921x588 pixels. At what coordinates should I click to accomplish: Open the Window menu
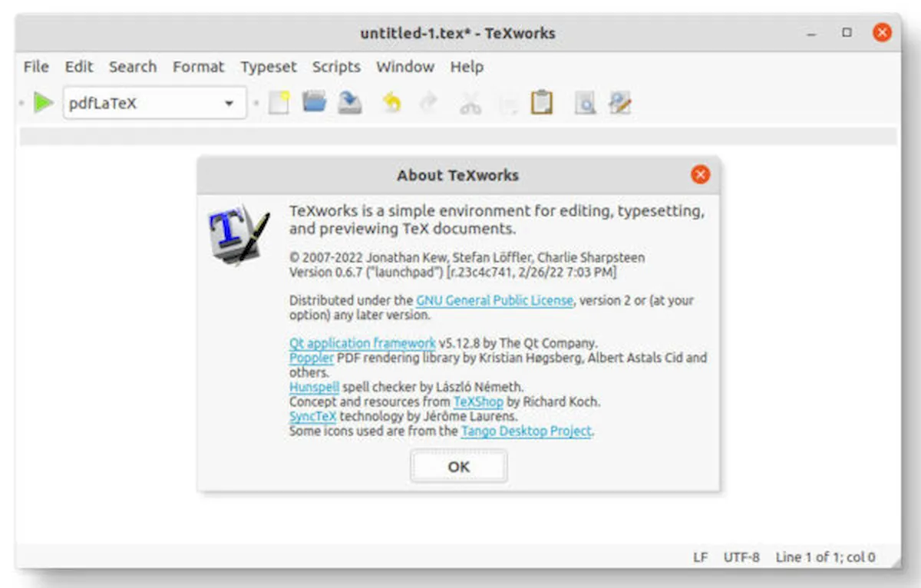[x=405, y=67]
